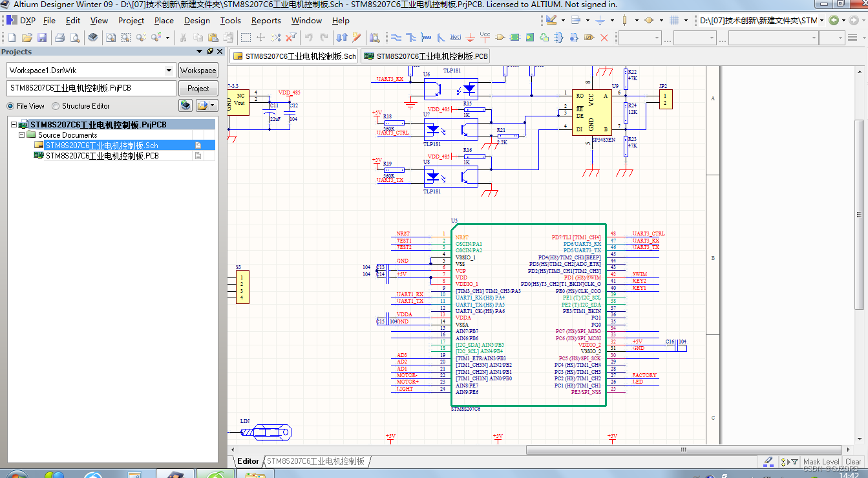This screenshot has width=868, height=478.
Task: Click the project name field .PrjPCB
Action: 92,88
